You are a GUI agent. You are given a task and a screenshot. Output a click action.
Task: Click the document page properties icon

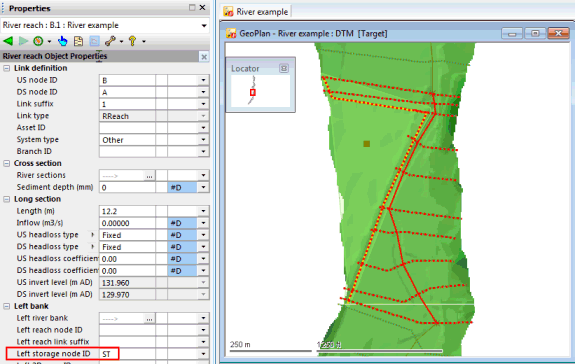pos(78,41)
